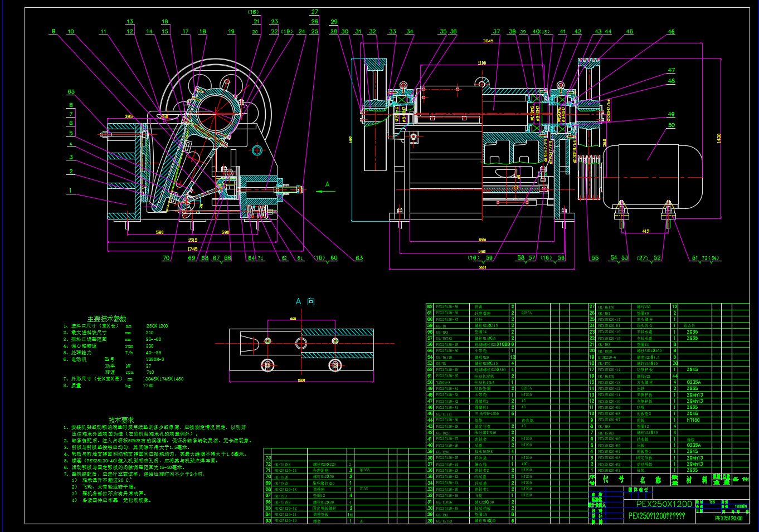This screenshot has height=532, width=759.
Task: Select part callout number 46
Action: [x=671, y=32]
